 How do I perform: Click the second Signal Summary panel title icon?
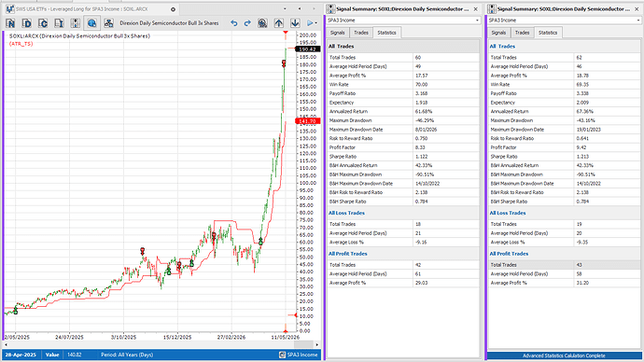493,9
